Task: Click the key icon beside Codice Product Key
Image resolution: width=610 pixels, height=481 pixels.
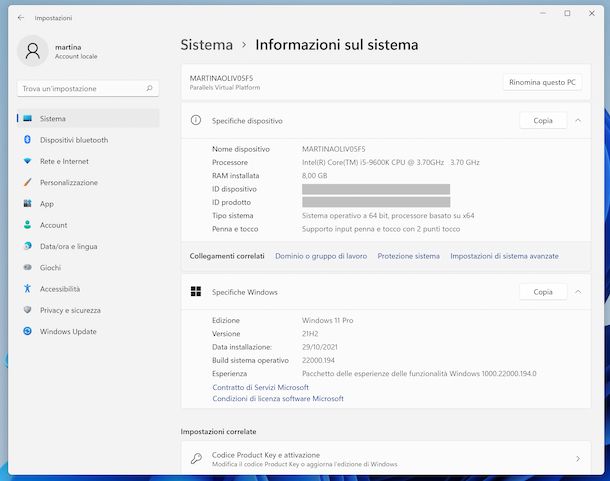Action: click(x=196, y=458)
